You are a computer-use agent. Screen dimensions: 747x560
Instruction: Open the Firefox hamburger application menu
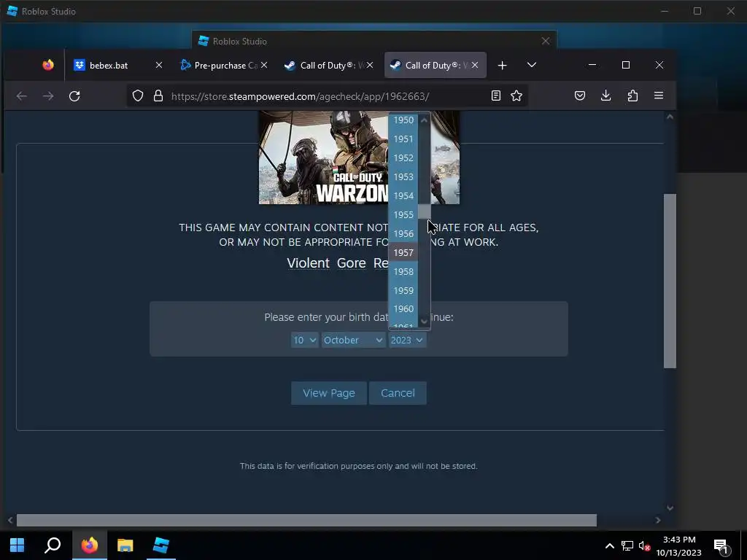pyautogui.click(x=659, y=96)
